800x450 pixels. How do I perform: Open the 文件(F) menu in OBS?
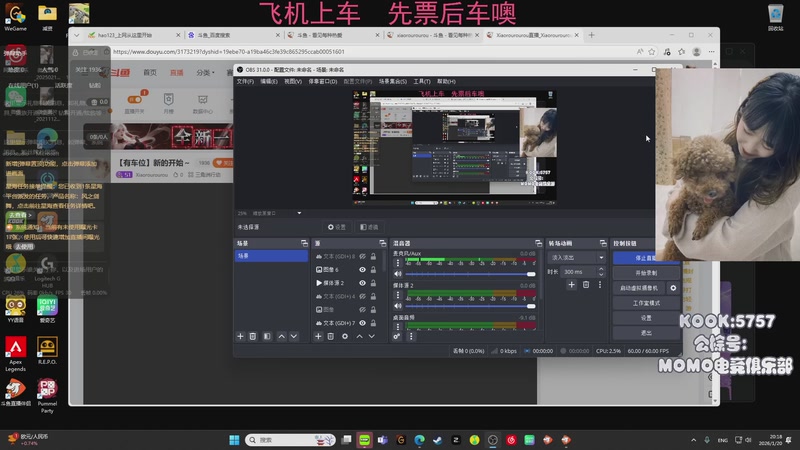pyautogui.click(x=245, y=82)
